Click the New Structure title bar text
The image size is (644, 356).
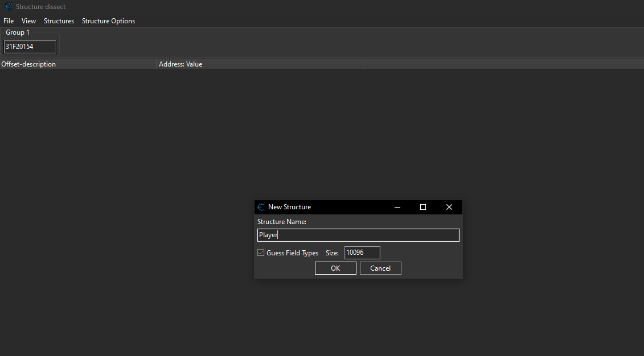click(289, 207)
